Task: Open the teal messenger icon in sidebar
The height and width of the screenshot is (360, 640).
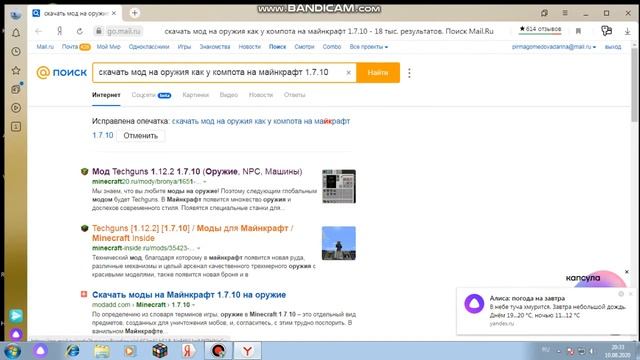Action: click(x=16, y=316)
